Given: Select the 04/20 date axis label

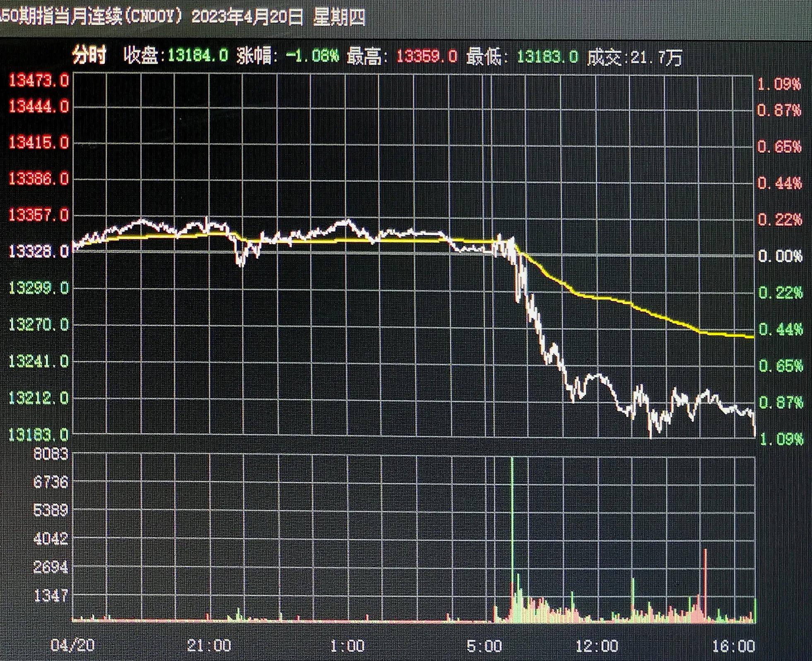Looking at the screenshot, I should (72, 645).
